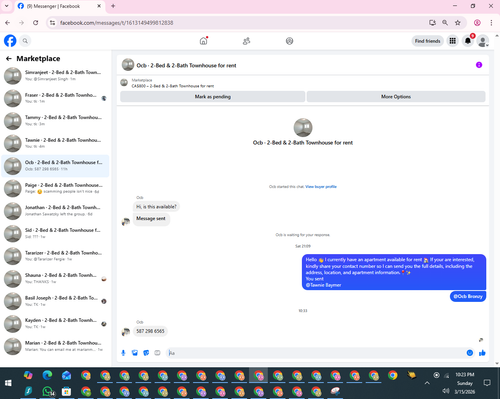500x399 pixels.
Task: Open conversation info purple icon
Action: click(x=479, y=65)
